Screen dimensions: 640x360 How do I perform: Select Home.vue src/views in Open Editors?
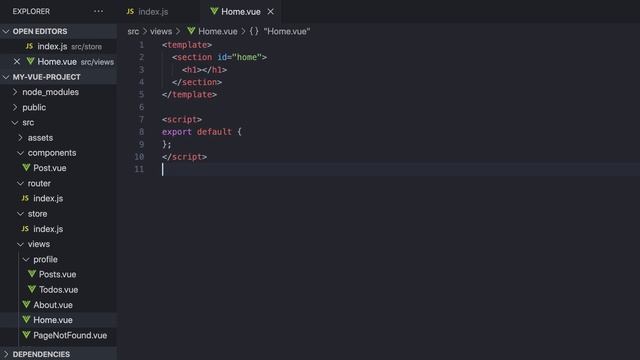(x=58, y=62)
